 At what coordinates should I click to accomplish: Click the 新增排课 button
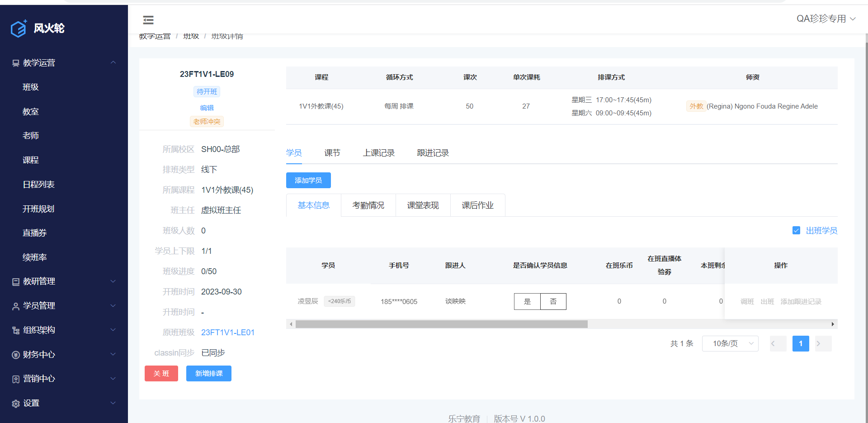[x=209, y=374]
